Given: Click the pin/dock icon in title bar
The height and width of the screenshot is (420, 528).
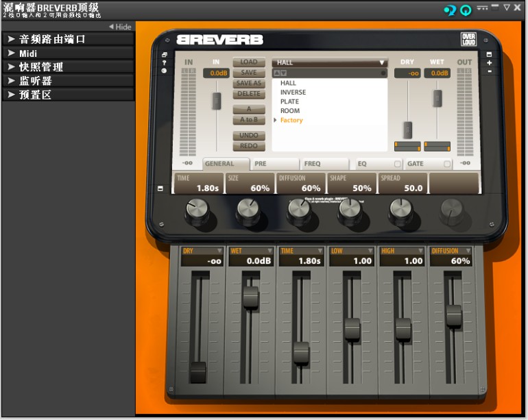Looking at the screenshot, I should (x=482, y=8).
